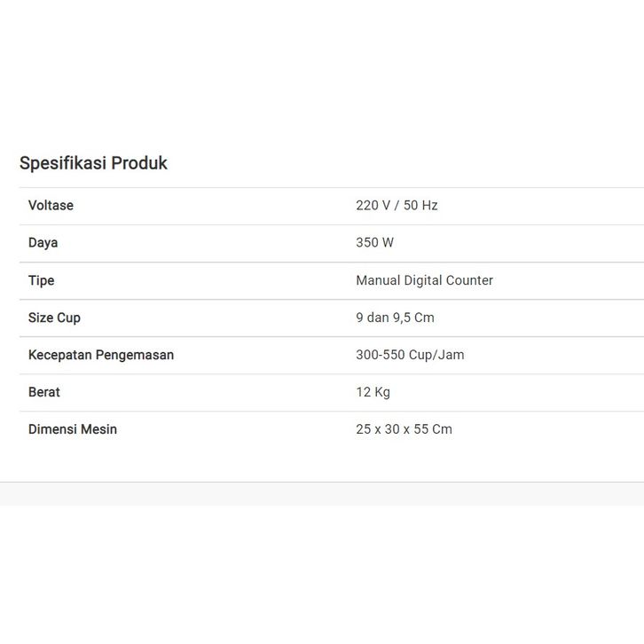Select the Dimensi Mesin row label
The height and width of the screenshot is (644, 644).
click(73, 429)
